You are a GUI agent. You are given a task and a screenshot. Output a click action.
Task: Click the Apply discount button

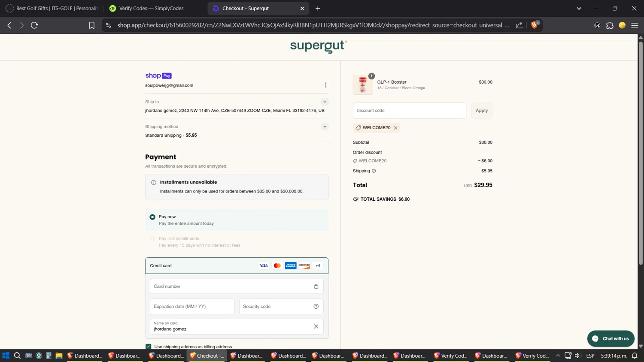[x=482, y=110]
